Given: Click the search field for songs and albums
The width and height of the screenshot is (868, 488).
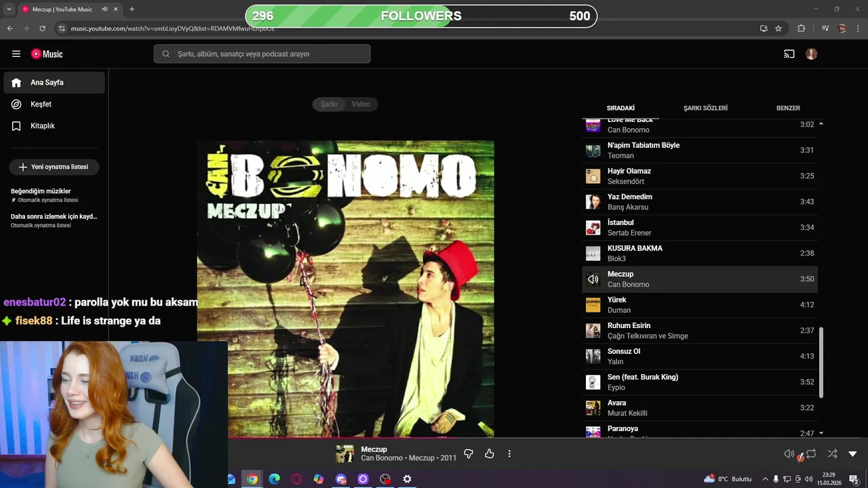Looking at the screenshot, I should (x=262, y=54).
